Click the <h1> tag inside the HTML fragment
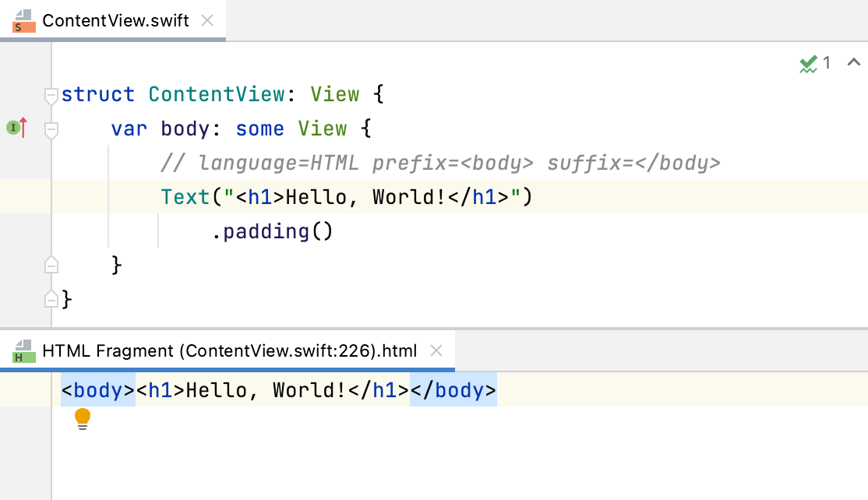868x500 pixels. pos(159,389)
